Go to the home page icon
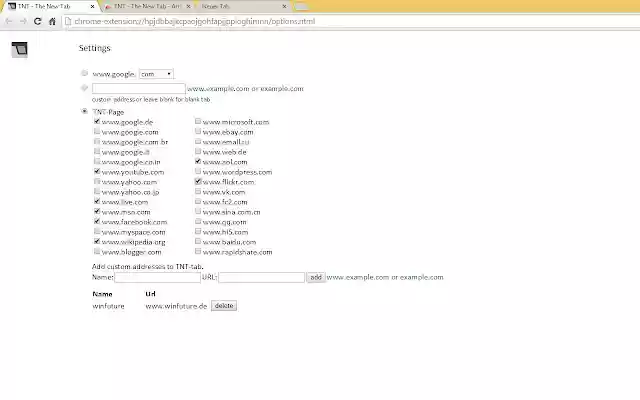This screenshot has width=640, height=400. tap(52, 21)
